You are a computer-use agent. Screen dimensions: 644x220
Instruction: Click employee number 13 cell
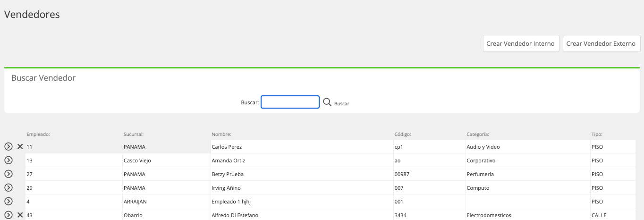[x=73, y=161]
